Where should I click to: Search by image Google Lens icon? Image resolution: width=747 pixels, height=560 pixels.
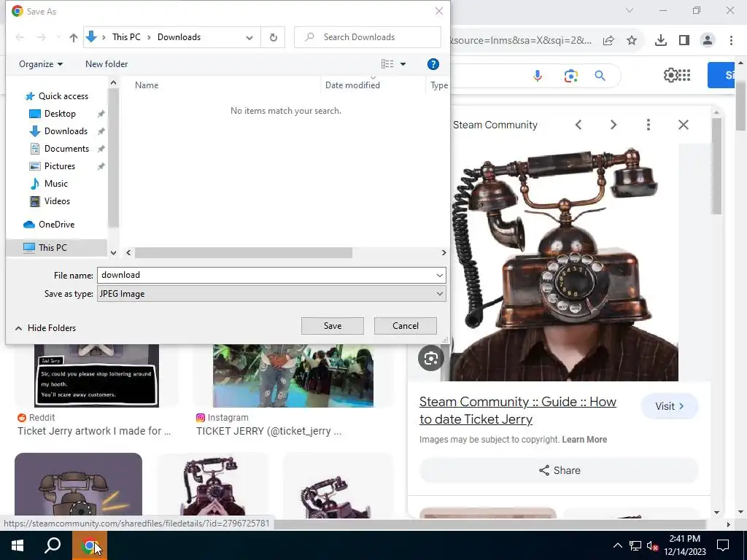(x=570, y=75)
